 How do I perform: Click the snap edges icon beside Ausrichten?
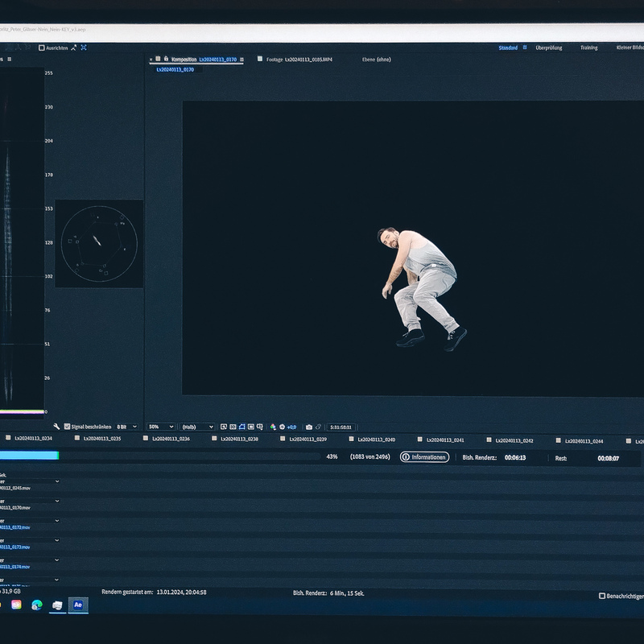click(x=73, y=47)
